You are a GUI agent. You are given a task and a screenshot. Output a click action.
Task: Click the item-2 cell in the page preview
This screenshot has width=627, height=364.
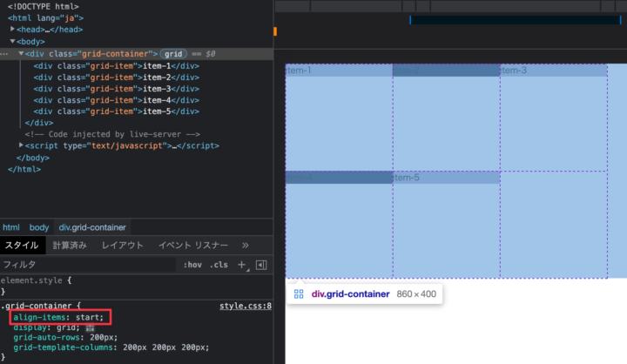tap(446, 71)
